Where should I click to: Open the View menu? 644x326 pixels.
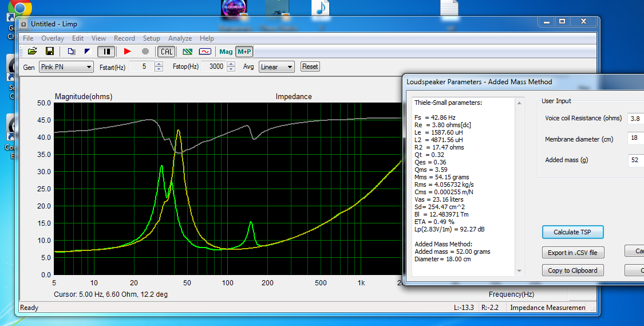pyautogui.click(x=98, y=38)
